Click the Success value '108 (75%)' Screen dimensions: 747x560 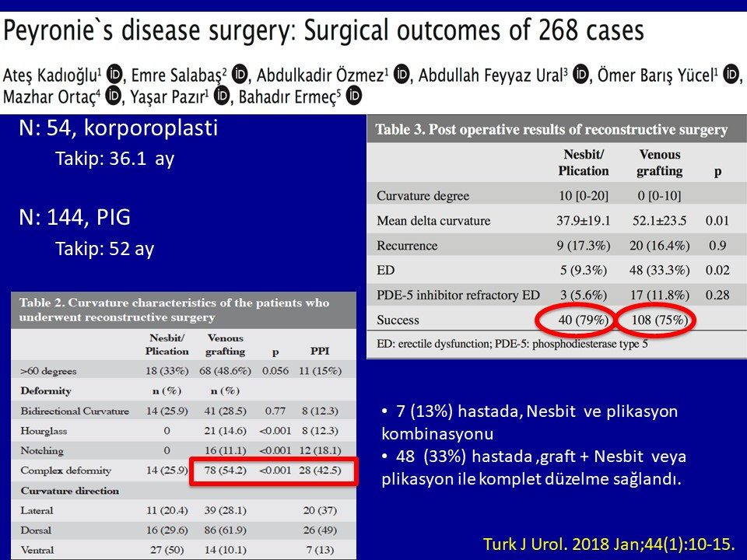tap(660, 320)
